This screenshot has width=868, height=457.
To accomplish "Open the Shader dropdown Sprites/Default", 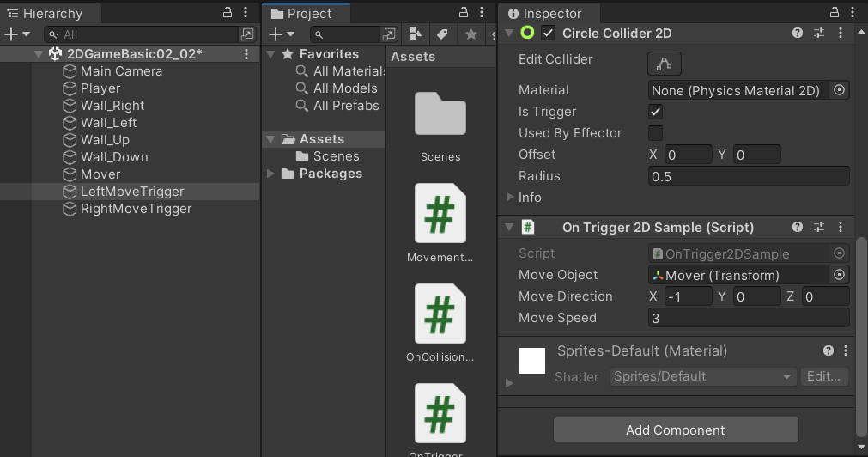I will (x=702, y=376).
